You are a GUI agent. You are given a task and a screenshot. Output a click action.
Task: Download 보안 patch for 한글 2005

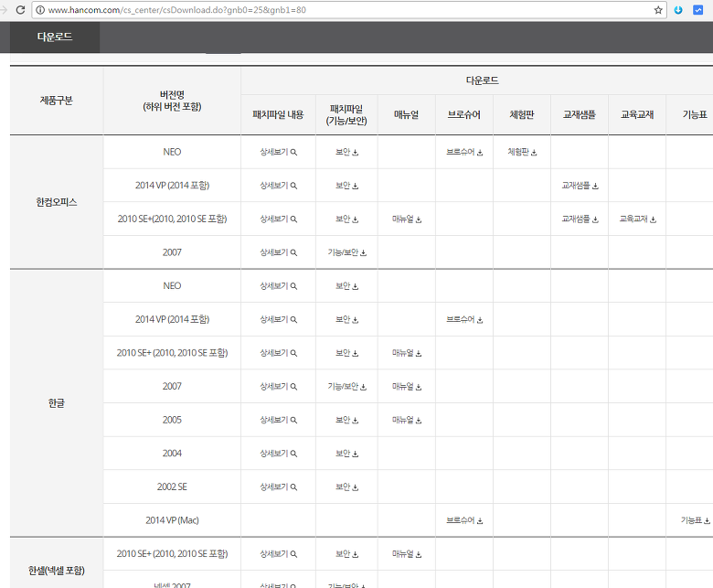[x=347, y=420]
